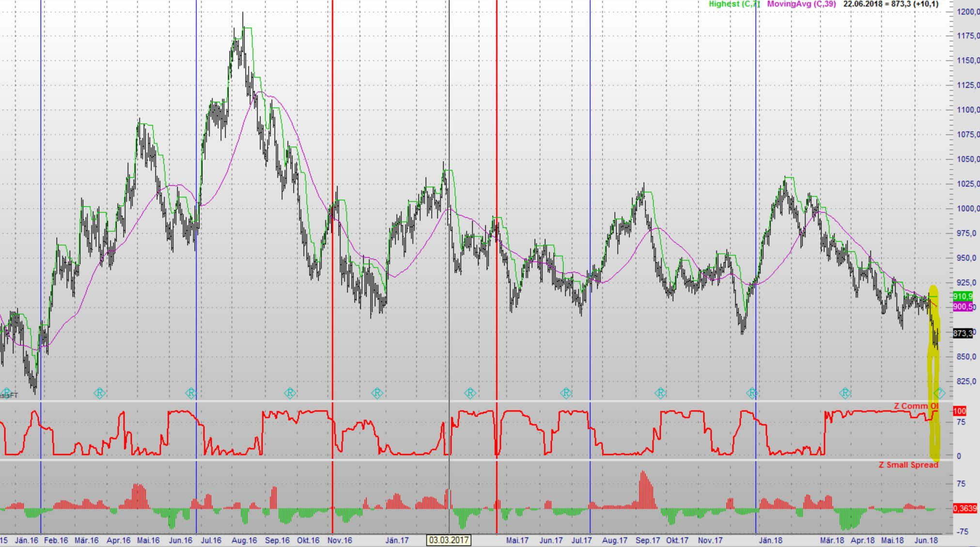Select the R rollover marker below Mär.16

click(100, 394)
